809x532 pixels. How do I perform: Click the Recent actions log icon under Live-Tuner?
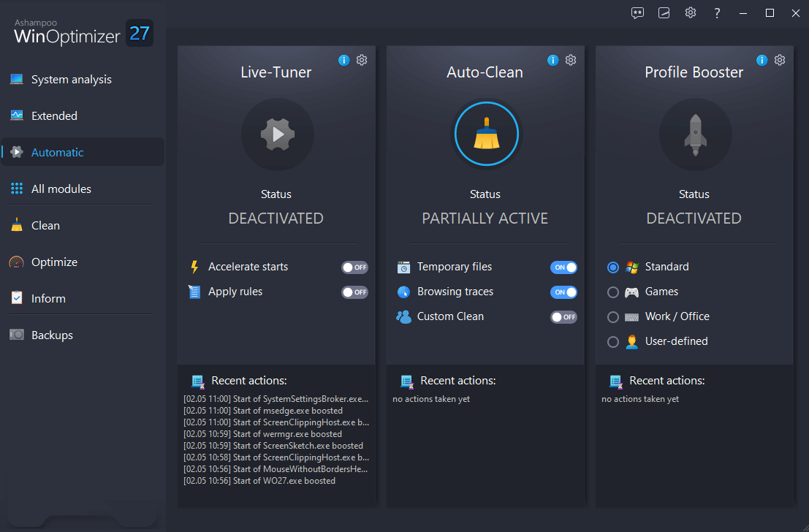pos(197,381)
